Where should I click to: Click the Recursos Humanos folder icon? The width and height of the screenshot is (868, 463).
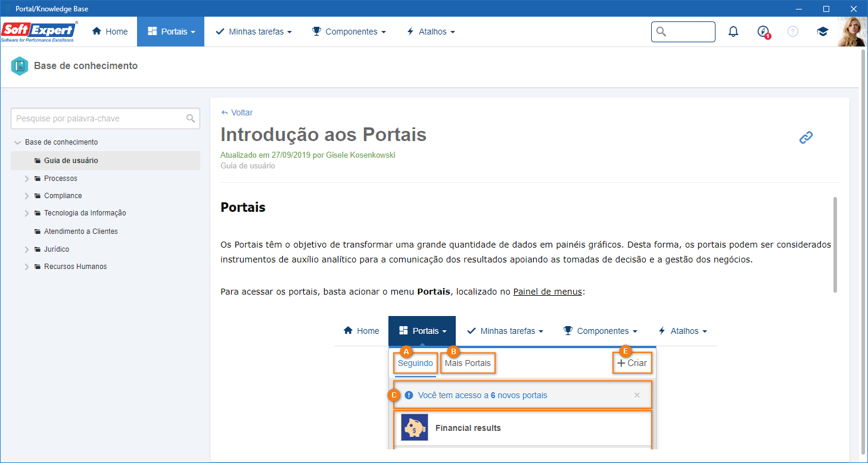pos(38,267)
